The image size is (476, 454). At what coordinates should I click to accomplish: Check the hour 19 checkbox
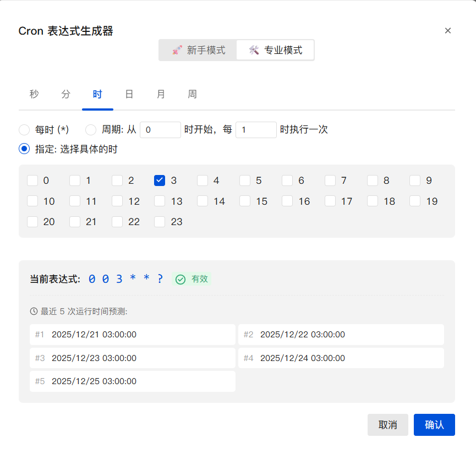[x=415, y=201]
